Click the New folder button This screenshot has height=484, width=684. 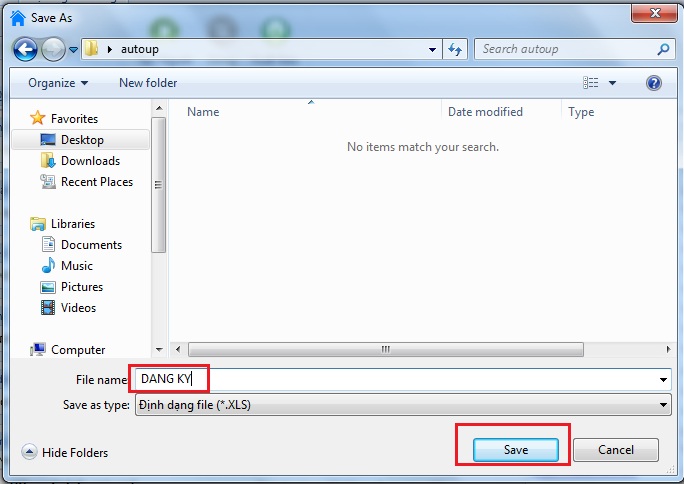pyautogui.click(x=148, y=83)
